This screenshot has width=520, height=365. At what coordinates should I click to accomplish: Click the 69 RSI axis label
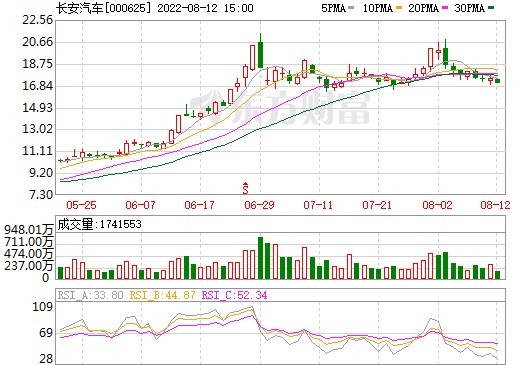[46, 333]
